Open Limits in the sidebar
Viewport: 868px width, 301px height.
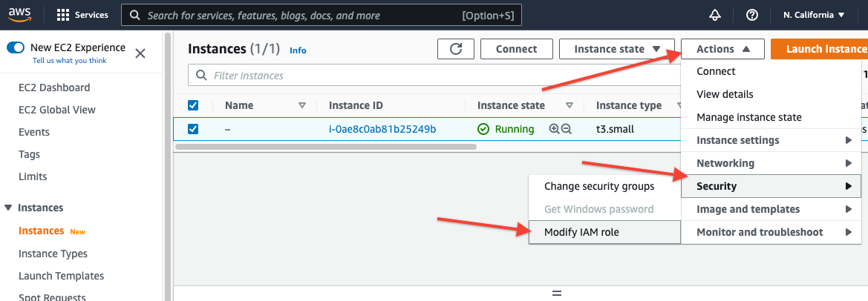tap(33, 176)
